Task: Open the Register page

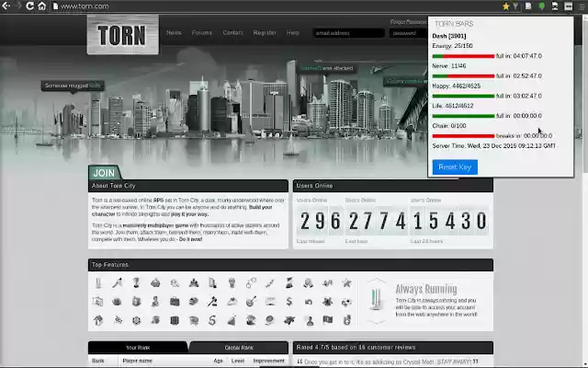Action: (265, 33)
